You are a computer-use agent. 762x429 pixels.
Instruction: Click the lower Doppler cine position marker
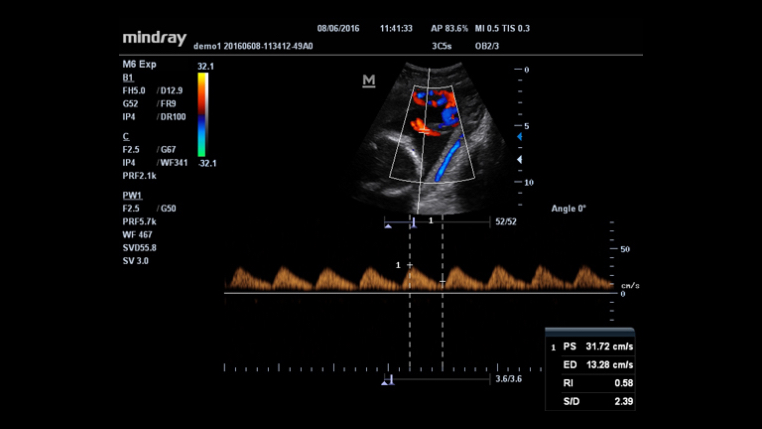389,381
